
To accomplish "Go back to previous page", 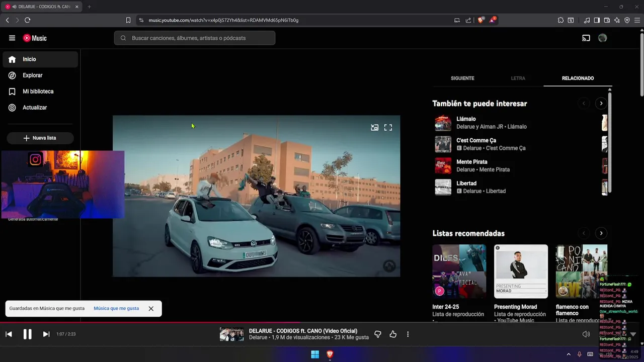I will coord(7,20).
